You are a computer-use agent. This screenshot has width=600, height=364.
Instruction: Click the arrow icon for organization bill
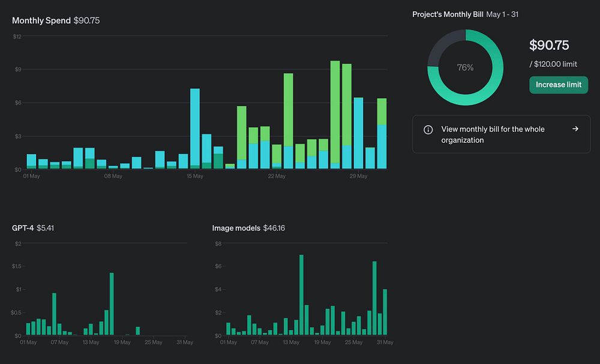click(x=575, y=129)
